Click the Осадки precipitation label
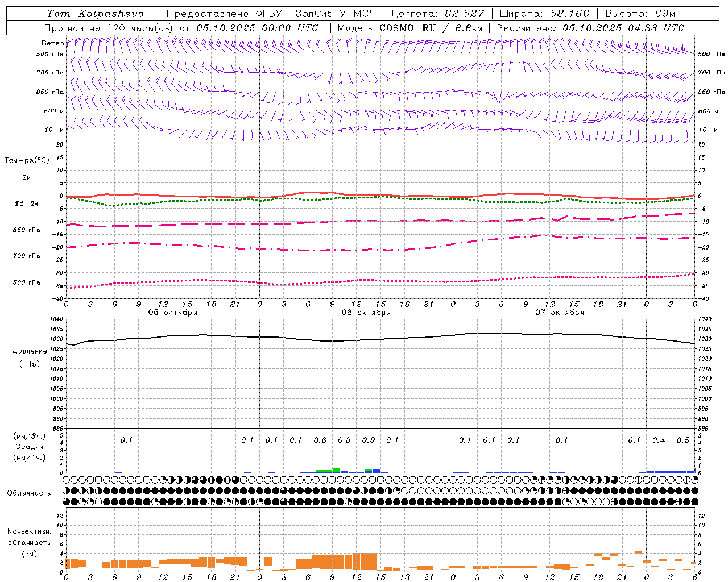This screenshot has width=728, height=582. click(30, 447)
